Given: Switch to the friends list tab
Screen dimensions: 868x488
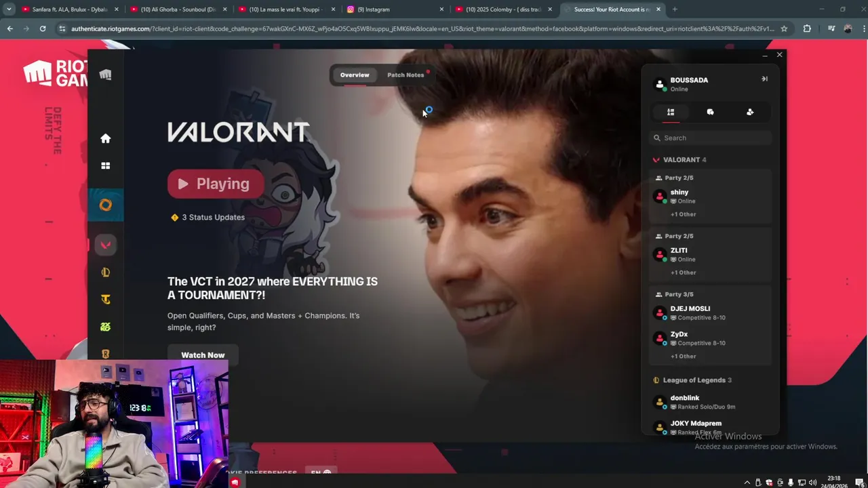Looking at the screenshot, I should 671,112.
